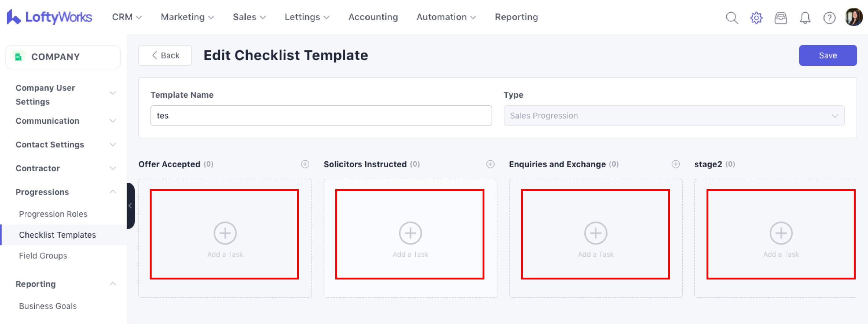Save the checklist template
The height and width of the screenshot is (324, 868).
click(827, 56)
